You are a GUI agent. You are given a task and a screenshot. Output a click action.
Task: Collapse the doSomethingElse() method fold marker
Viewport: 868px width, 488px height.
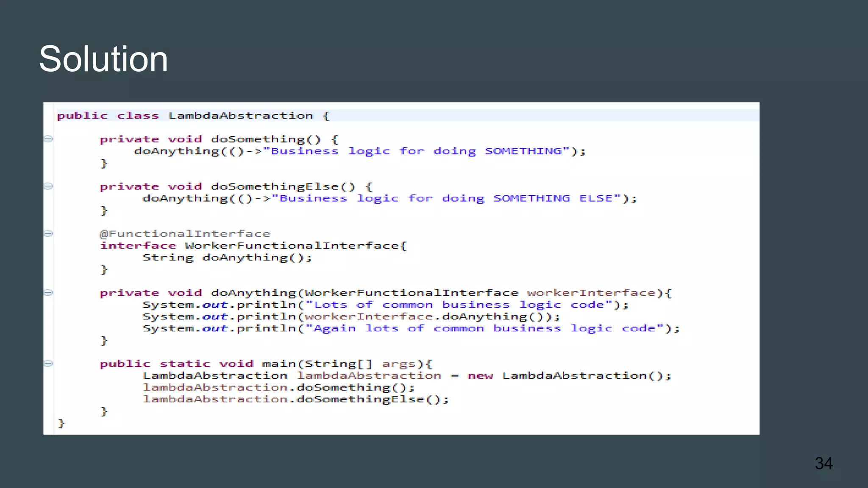[x=48, y=186]
